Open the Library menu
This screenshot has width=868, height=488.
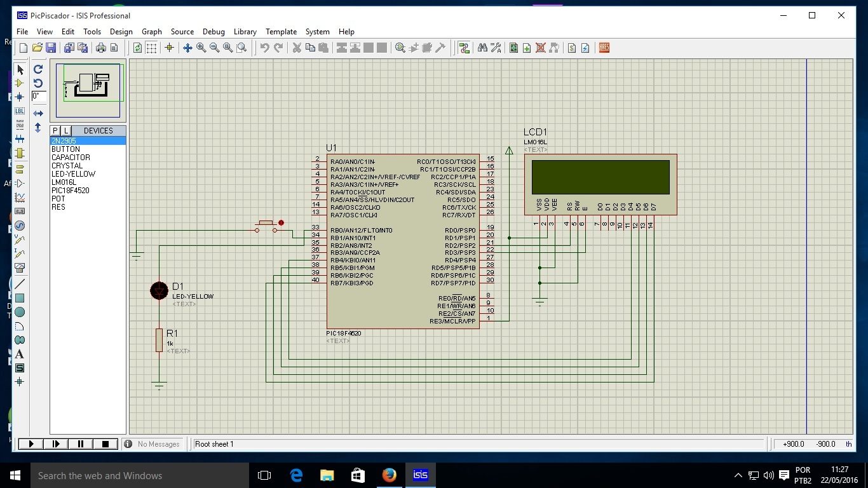click(x=245, y=31)
